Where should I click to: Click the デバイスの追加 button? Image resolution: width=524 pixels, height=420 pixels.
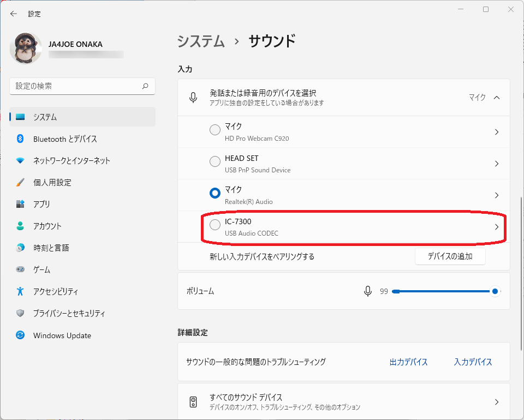click(450, 256)
